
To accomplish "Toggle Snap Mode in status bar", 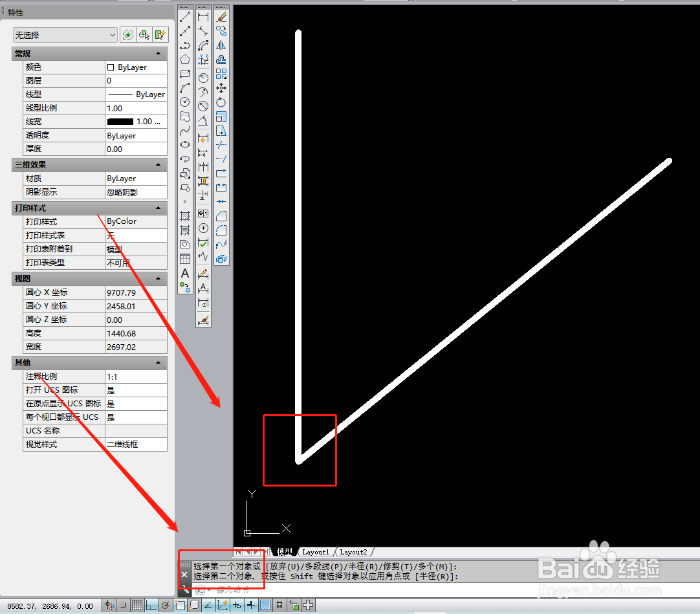I will (123, 605).
